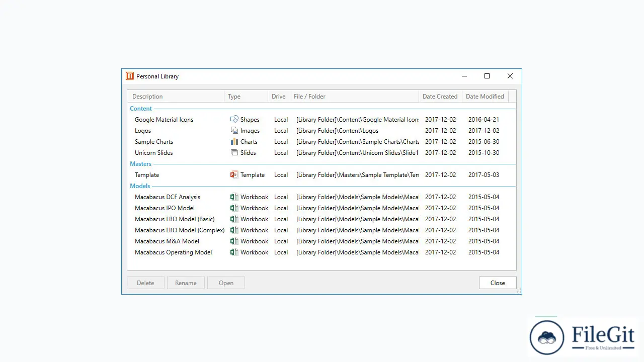Sort by the Date Created column header
This screenshot has width=644, height=362.
[440, 97]
